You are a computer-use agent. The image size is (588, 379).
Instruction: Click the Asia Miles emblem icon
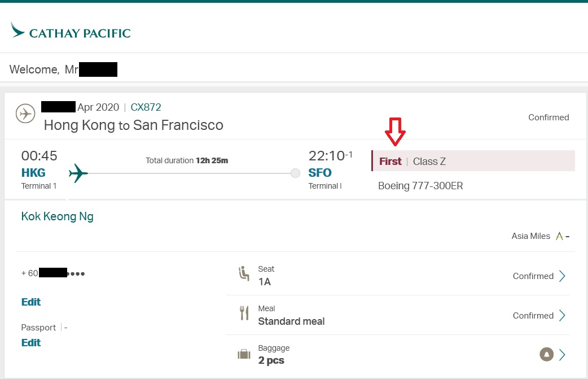coord(559,237)
